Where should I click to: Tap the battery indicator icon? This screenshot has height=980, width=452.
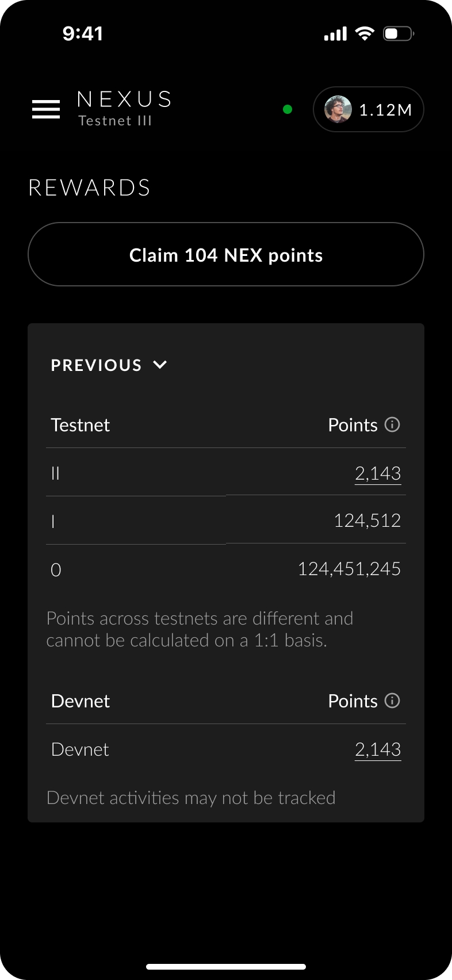tap(398, 33)
